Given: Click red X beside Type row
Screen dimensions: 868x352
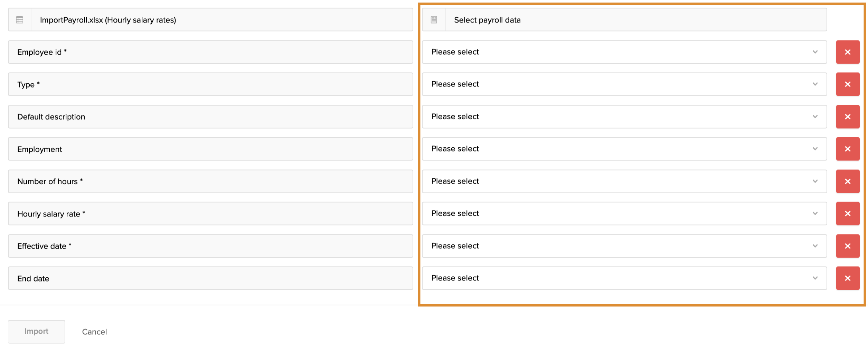Looking at the screenshot, I should tap(847, 84).
